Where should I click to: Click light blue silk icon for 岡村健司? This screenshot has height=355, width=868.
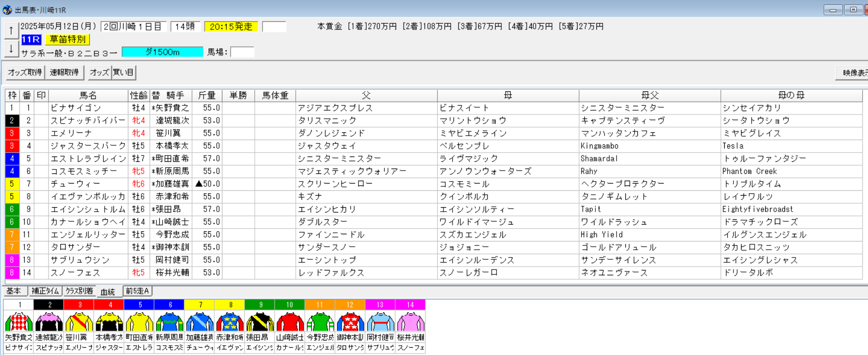[x=380, y=322]
